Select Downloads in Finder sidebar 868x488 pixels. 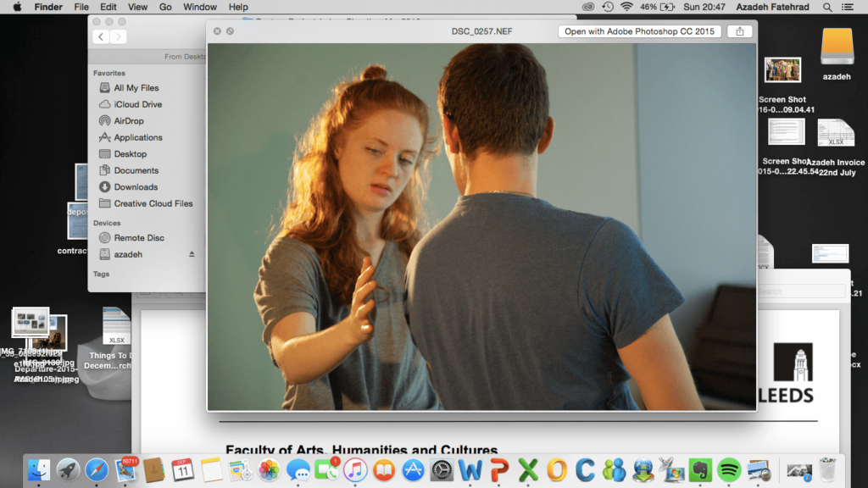[136, 187]
